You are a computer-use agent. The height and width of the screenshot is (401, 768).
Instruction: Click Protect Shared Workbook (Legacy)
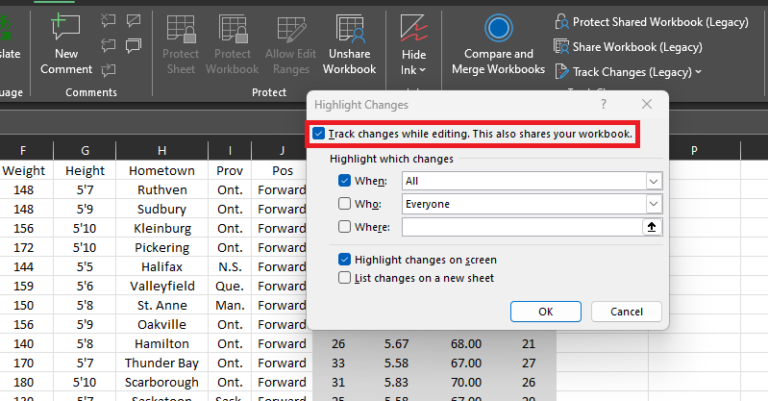pyautogui.click(x=651, y=22)
